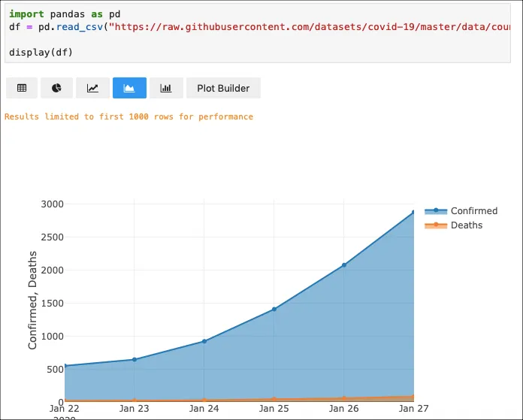523x420 pixels.
Task: Click the orange Deaths legend swatch
Action: pyautogui.click(x=436, y=225)
